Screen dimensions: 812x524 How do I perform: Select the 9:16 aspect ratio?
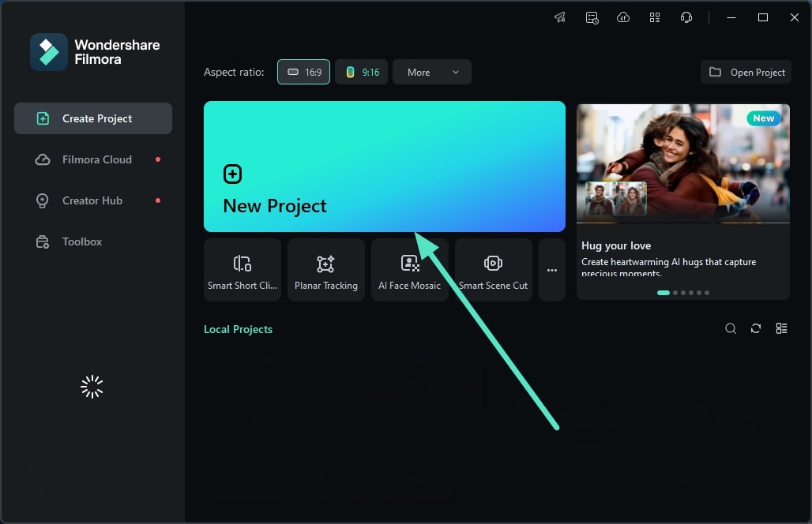click(362, 72)
